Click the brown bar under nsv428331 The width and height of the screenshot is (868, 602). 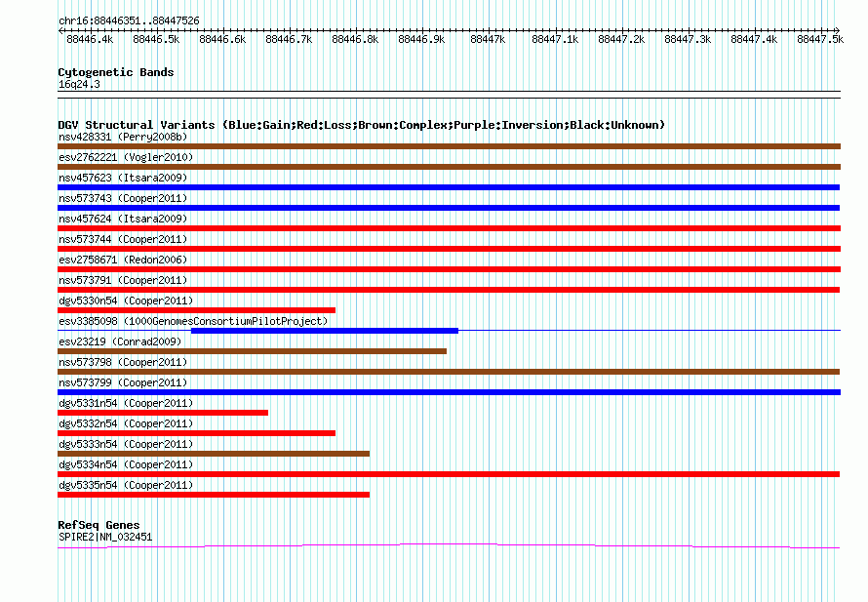point(449,146)
